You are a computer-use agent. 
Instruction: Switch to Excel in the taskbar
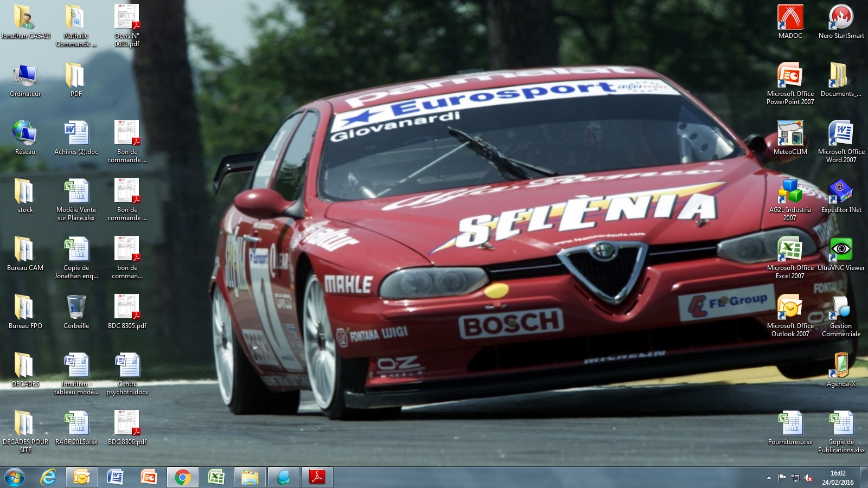point(216,477)
